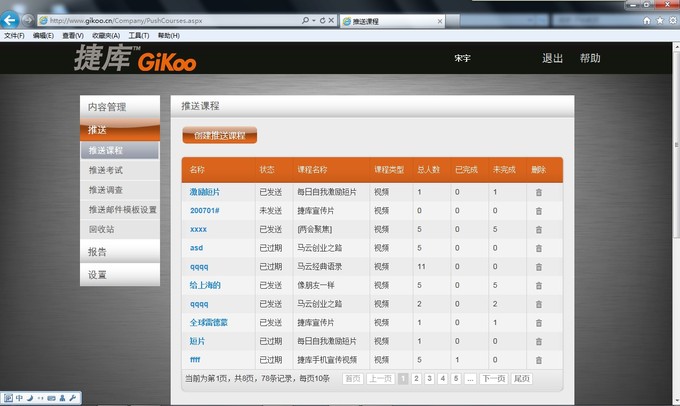
Task: Click the browser forward arrow
Action: 28,20
